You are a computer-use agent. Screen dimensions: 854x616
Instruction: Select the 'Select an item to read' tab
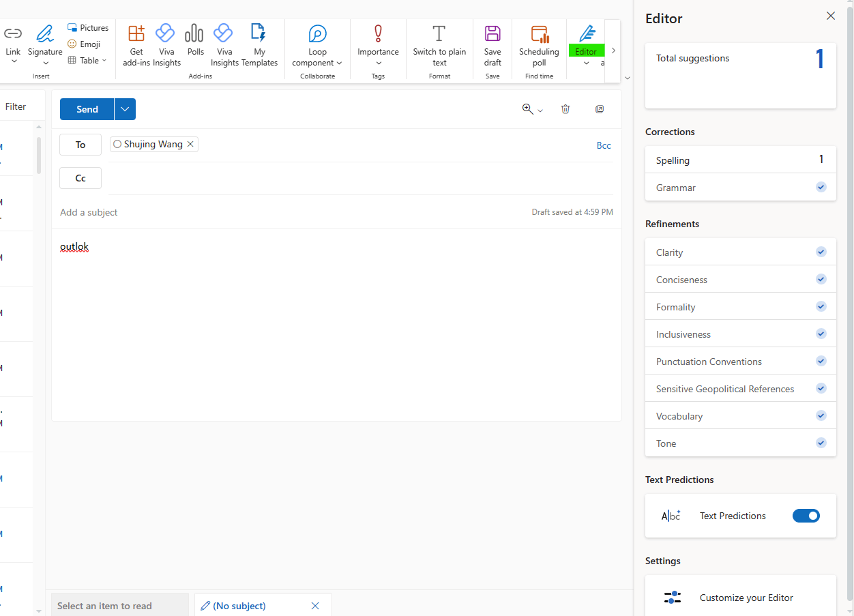pos(119,606)
